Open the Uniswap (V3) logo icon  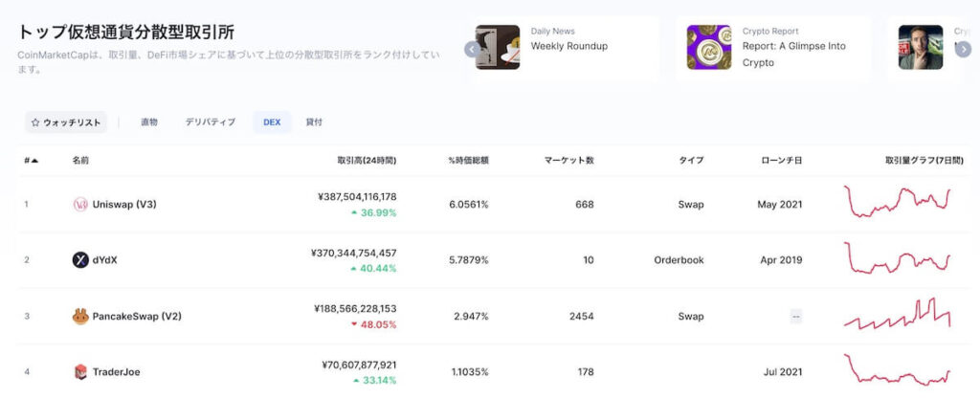(80, 204)
